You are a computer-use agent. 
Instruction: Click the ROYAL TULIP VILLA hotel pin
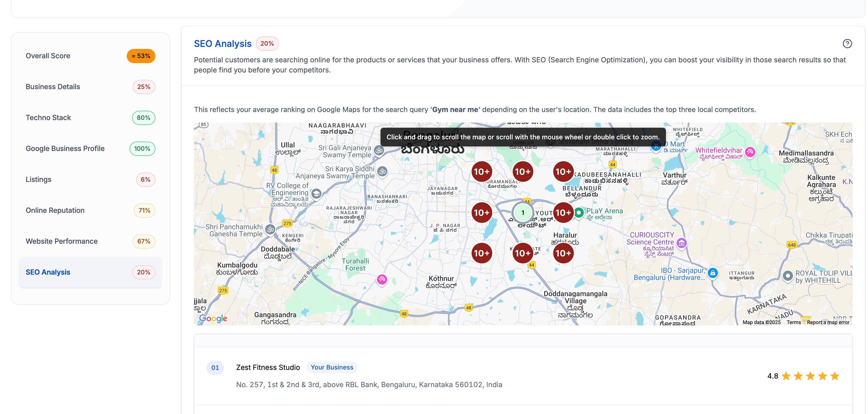(787, 276)
